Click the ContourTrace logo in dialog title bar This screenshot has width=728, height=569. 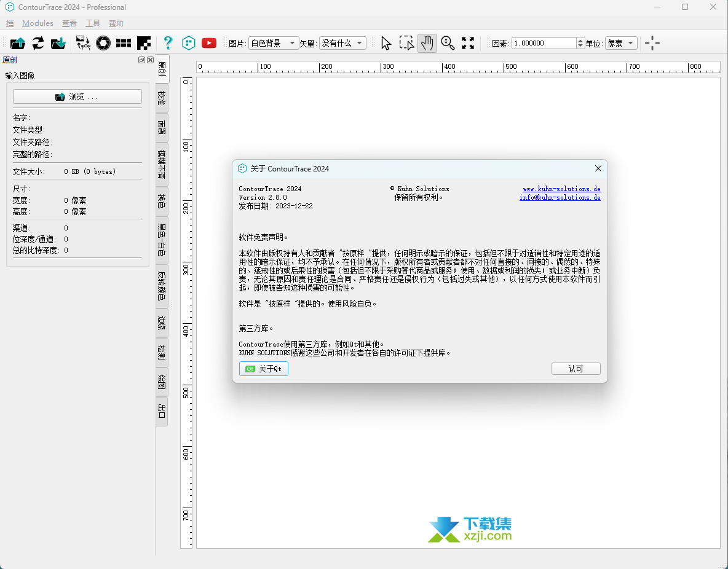pyautogui.click(x=242, y=168)
